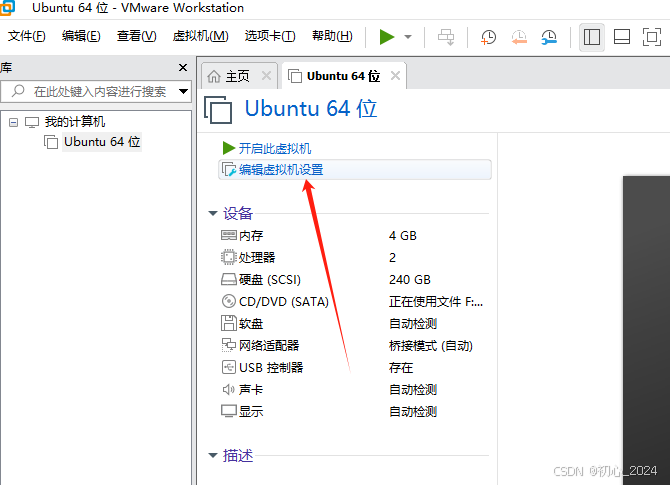Open the 编辑(E) menu
This screenshot has width=670, height=485.
tap(81, 36)
